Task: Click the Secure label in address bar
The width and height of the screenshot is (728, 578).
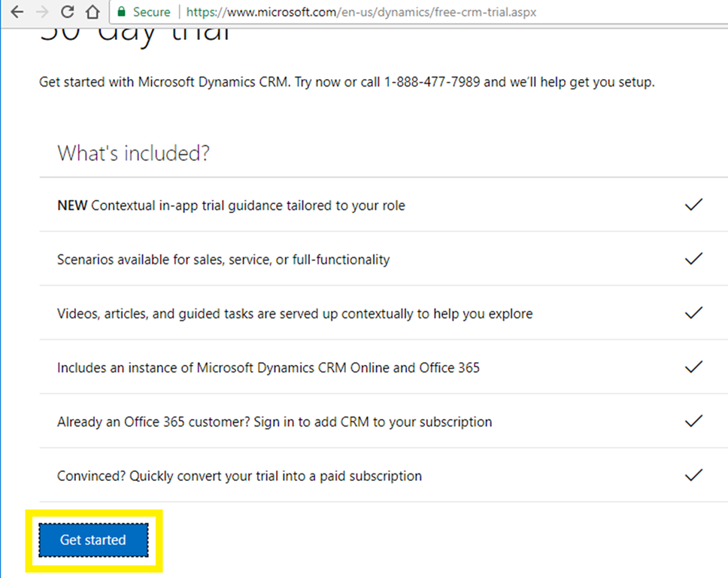Action: [151, 12]
